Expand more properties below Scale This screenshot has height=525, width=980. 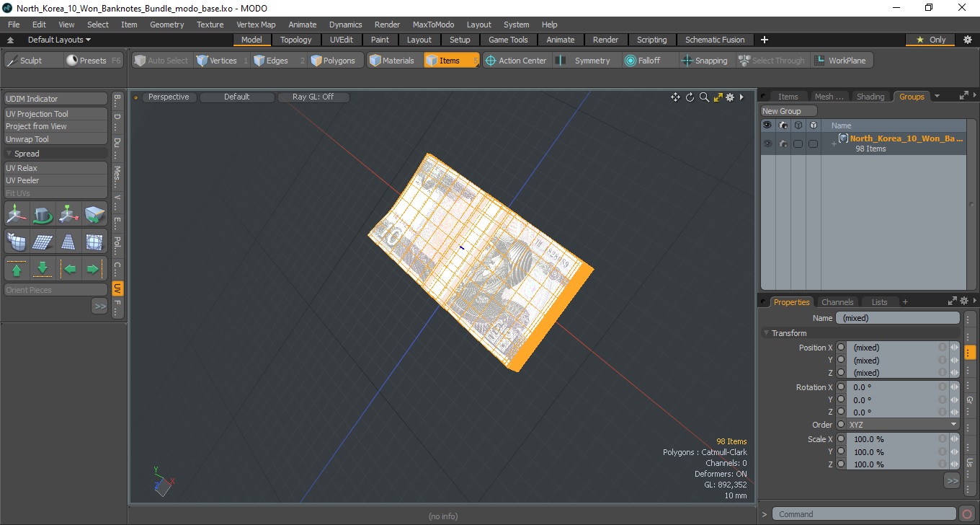pos(952,480)
